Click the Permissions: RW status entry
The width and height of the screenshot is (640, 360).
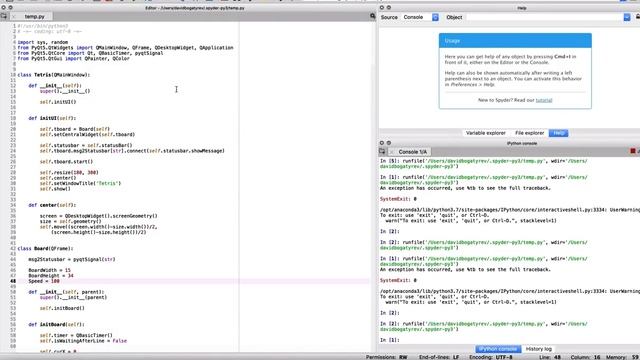387,357
